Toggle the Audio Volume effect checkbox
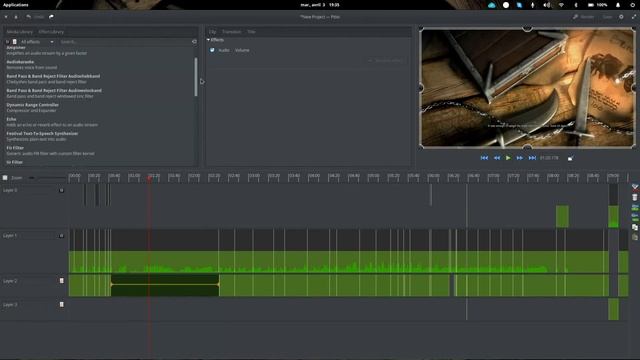 (212, 50)
